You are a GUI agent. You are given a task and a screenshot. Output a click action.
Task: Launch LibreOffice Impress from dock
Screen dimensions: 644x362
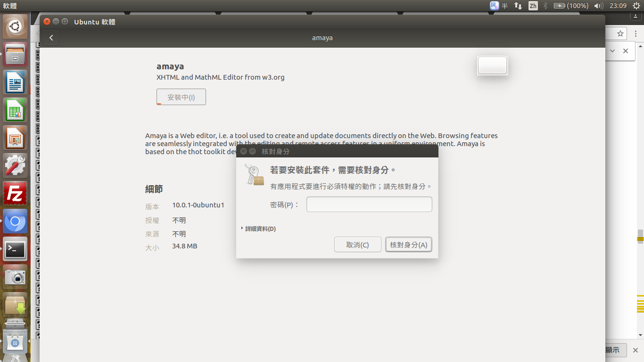[x=15, y=138]
